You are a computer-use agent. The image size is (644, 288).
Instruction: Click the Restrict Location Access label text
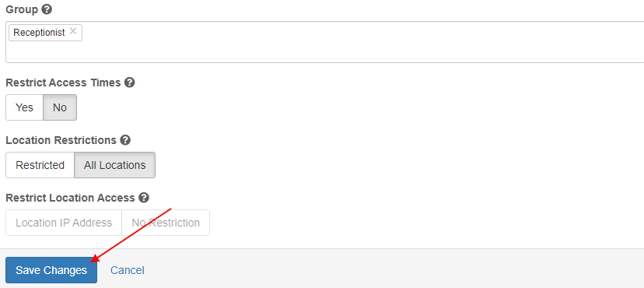(x=70, y=198)
